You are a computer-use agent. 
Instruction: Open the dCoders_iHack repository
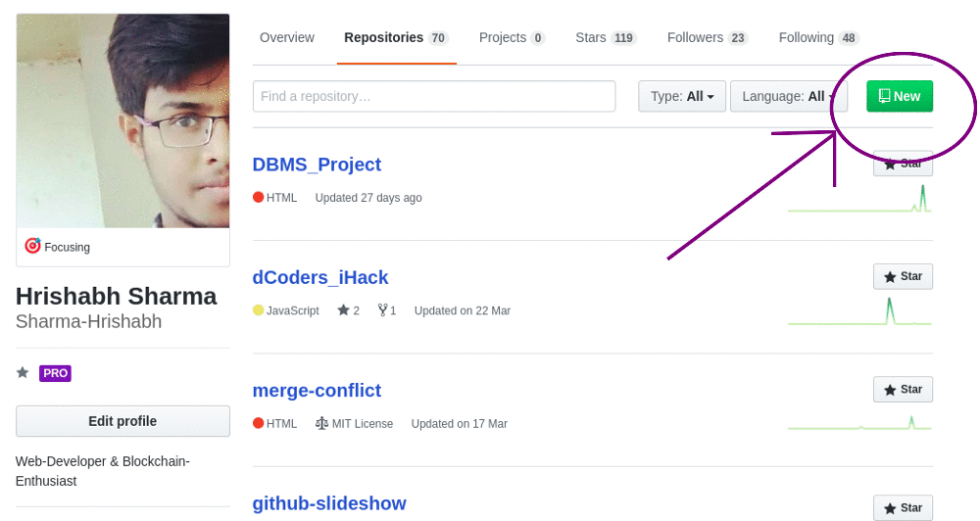[x=320, y=277]
